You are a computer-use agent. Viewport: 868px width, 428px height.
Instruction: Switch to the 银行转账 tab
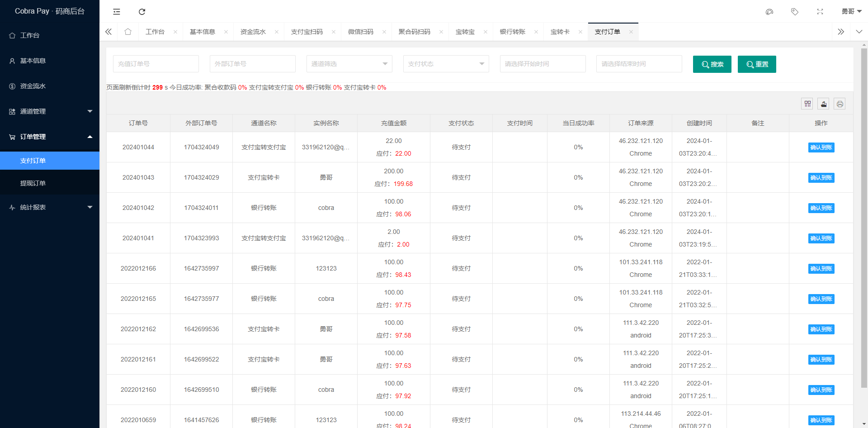coord(513,32)
